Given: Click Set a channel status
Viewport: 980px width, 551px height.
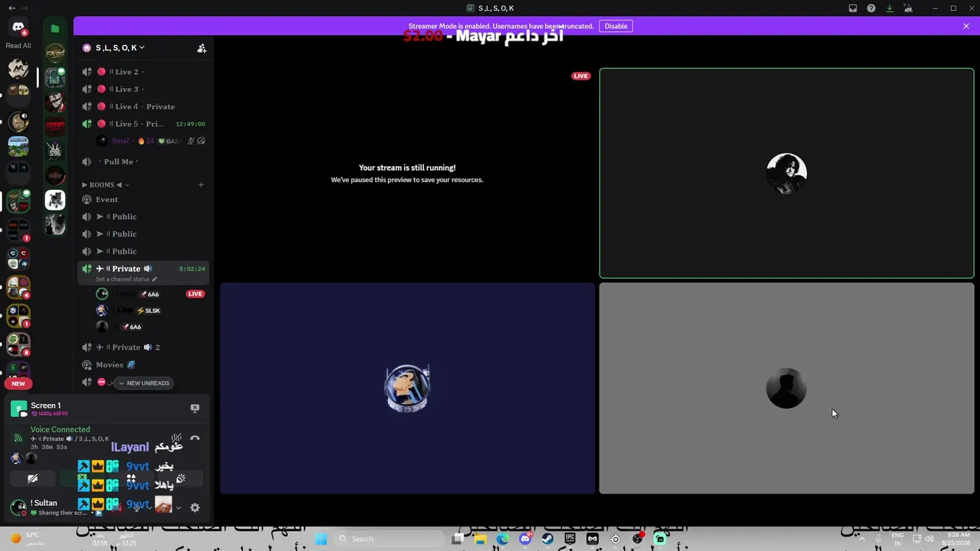Looking at the screenshot, I should (x=126, y=279).
